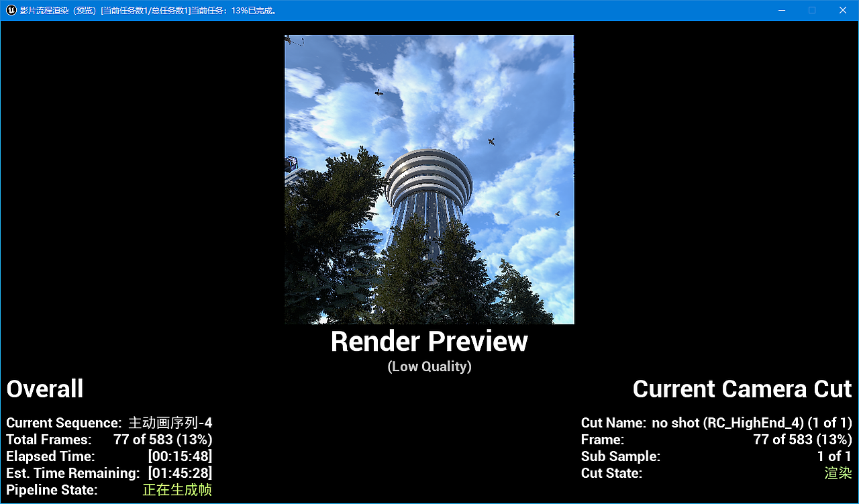The width and height of the screenshot is (859, 504).
Task: Click the Cut State 渲染 label
Action: (838, 474)
